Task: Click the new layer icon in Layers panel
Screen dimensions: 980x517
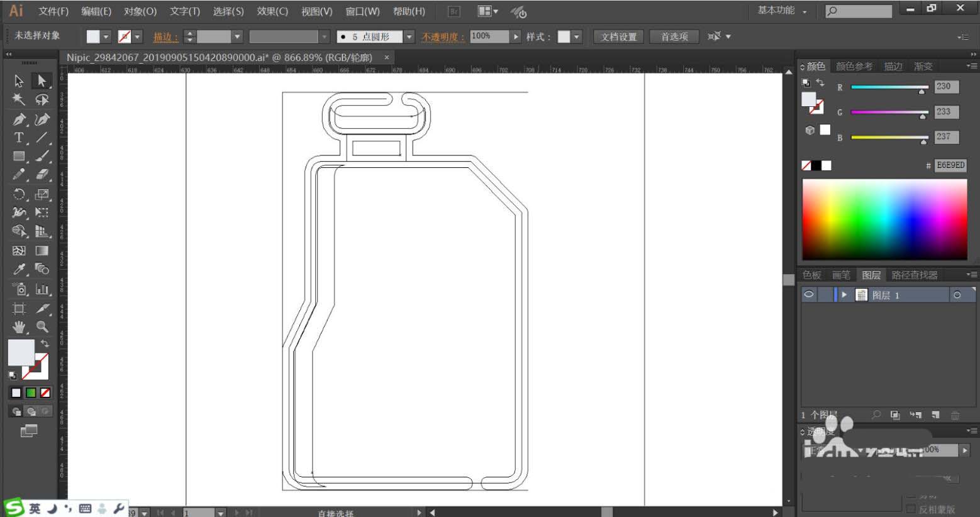Action: tap(935, 415)
